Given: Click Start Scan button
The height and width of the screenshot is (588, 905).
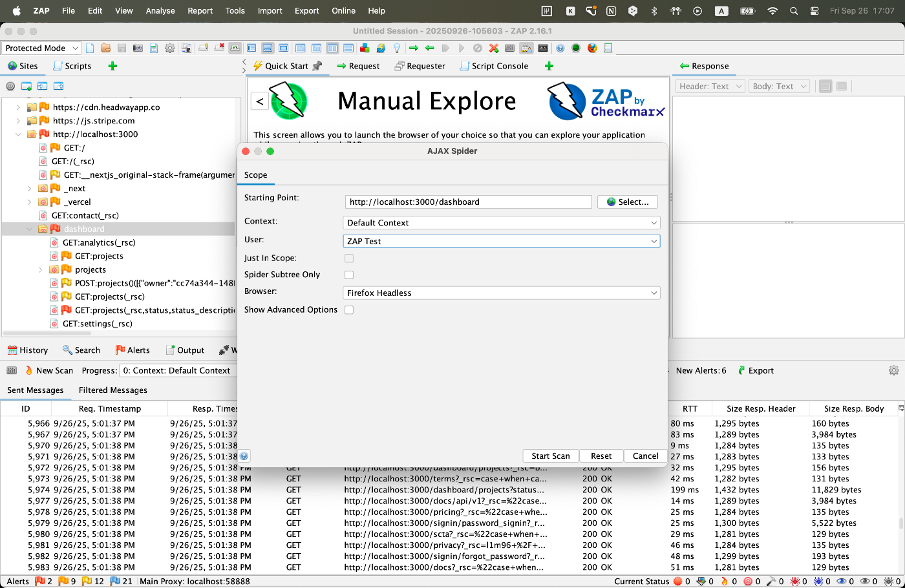Looking at the screenshot, I should (x=551, y=456).
